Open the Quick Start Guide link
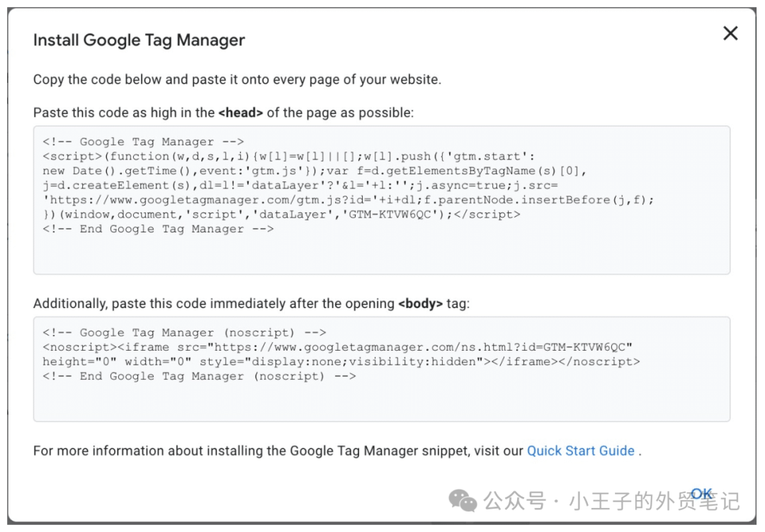Screen dimensions: 765x532 pos(581,451)
